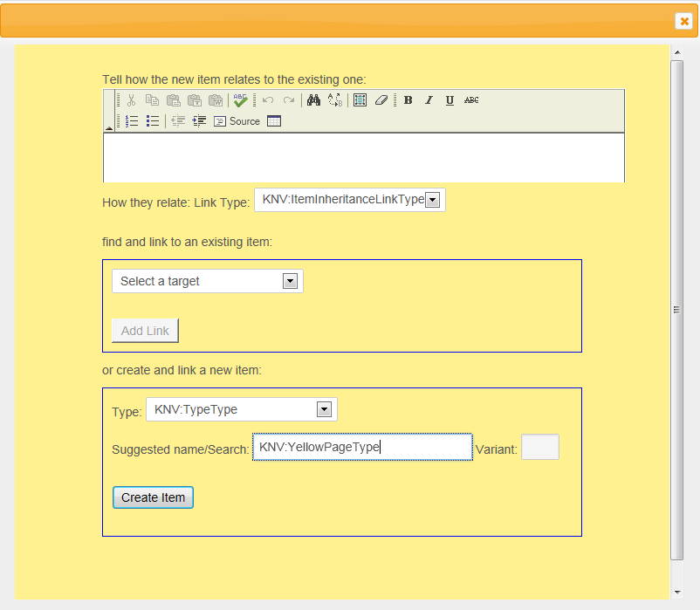Run the spell check ABC icon

240,100
